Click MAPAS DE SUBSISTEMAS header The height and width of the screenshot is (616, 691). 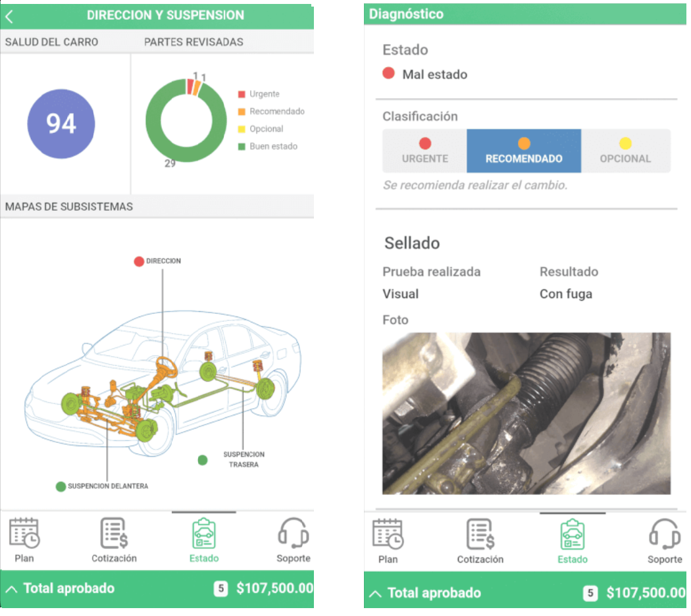(68, 207)
